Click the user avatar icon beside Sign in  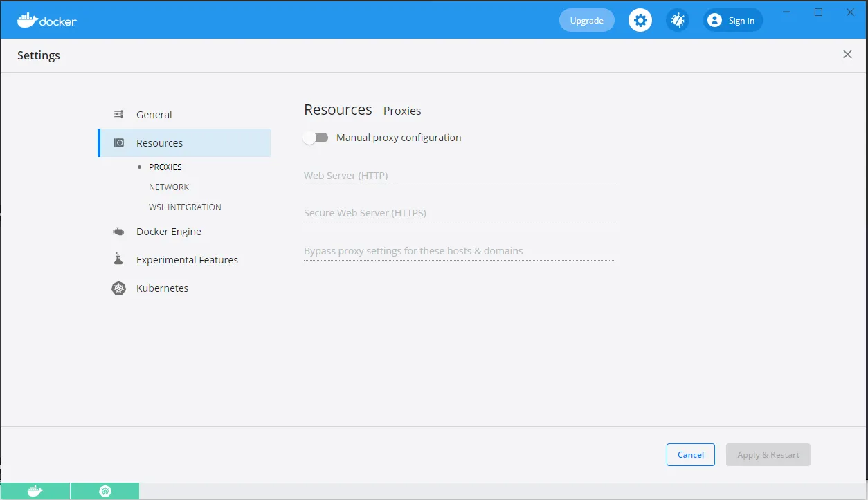715,20
